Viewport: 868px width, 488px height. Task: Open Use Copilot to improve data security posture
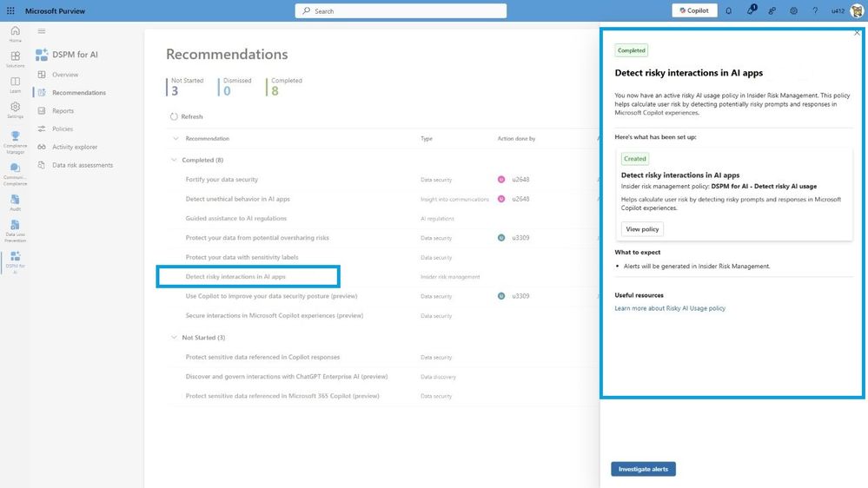coord(271,296)
